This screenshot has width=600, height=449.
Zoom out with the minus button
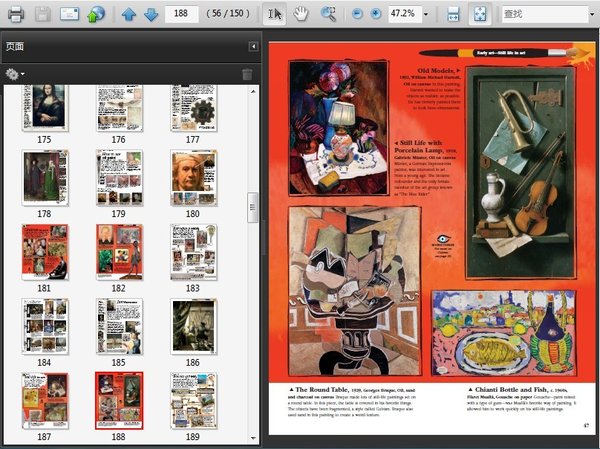click(x=357, y=14)
